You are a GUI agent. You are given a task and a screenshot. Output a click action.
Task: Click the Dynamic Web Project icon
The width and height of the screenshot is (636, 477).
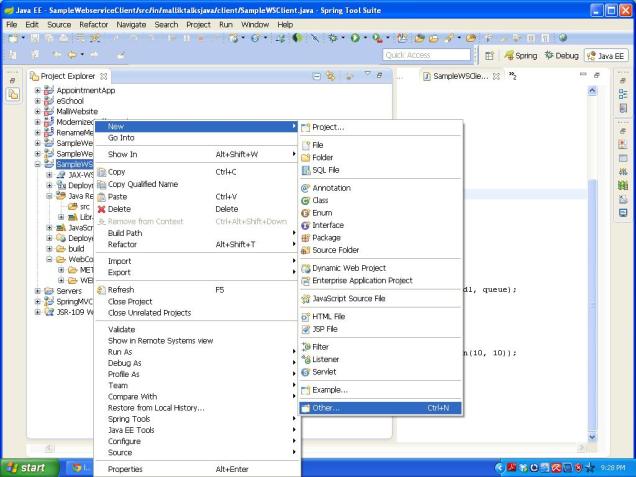click(x=306, y=268)
